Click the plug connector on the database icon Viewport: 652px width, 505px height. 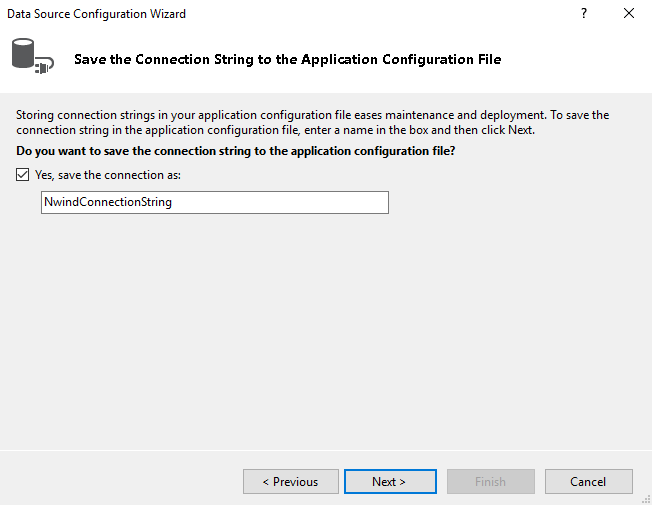click(44, 67)
